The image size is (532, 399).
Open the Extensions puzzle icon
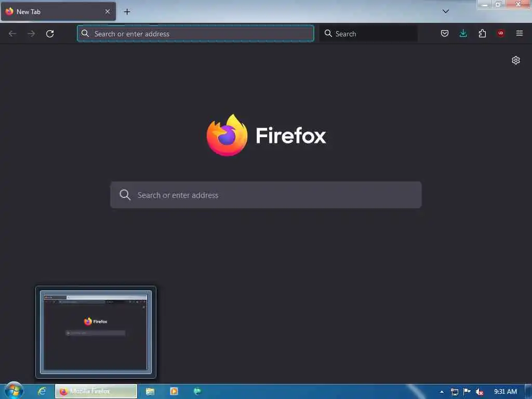click(x=482, y=33)
